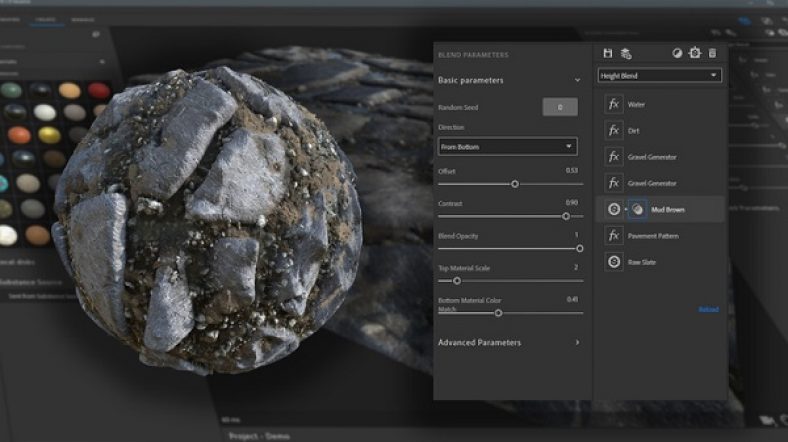Expand the Advanced Parameters section
Image resolution: width=788 pixels, height=442 pixels.
577,343
